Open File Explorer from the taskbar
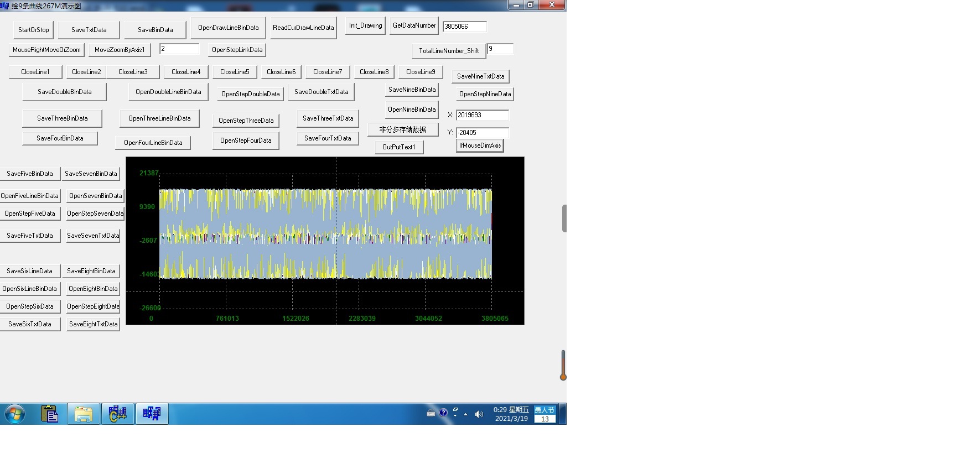The image size is (980, 474). tap(84, 414)
